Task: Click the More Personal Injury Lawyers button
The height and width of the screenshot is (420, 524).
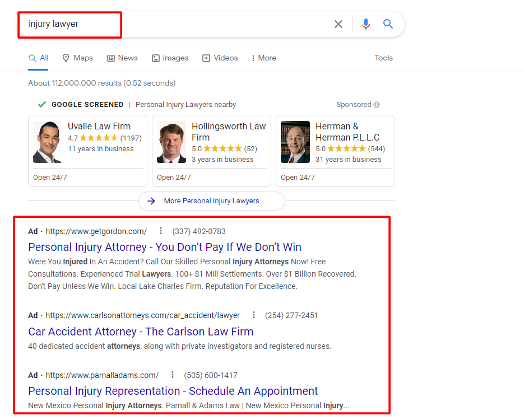Action: pos(211,201)
